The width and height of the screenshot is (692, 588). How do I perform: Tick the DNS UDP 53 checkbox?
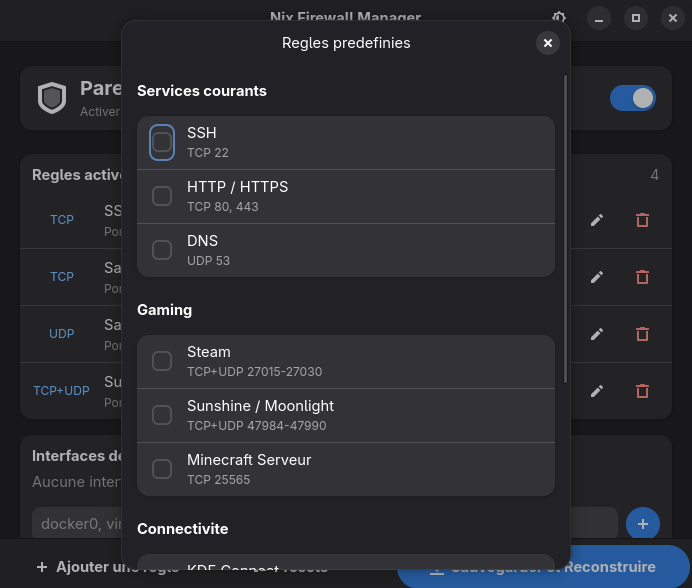point(162,250)
